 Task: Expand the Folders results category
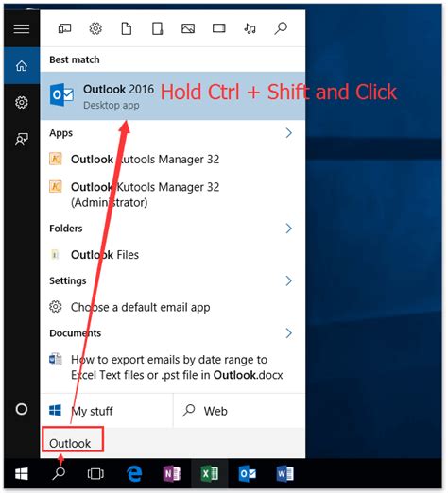tap(288, 229)
